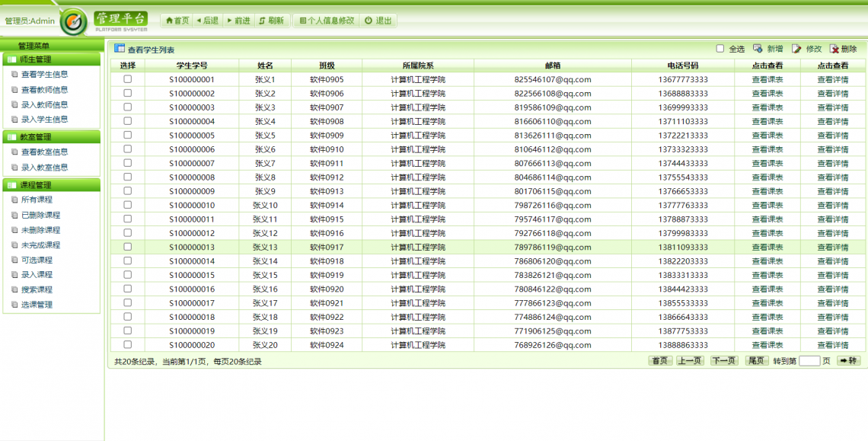Screen dimensions: 868x441
Task: Click the icon next to 所有课程
Action: tap(14, 200)
